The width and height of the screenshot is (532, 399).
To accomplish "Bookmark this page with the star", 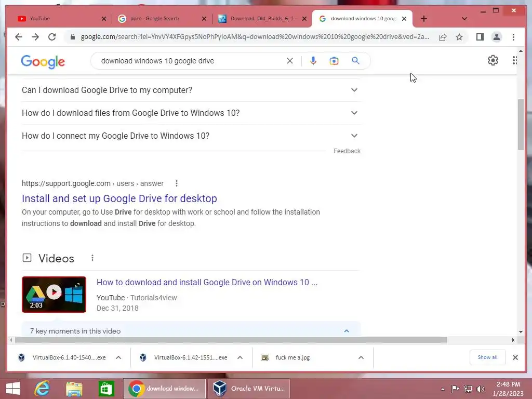I will pyautogui.click(x=459, y=37).
